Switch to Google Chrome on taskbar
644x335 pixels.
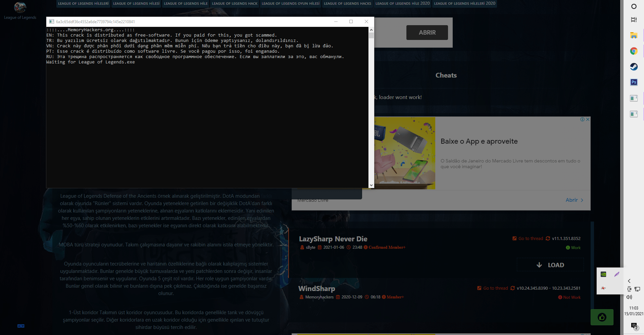[634, 51]
